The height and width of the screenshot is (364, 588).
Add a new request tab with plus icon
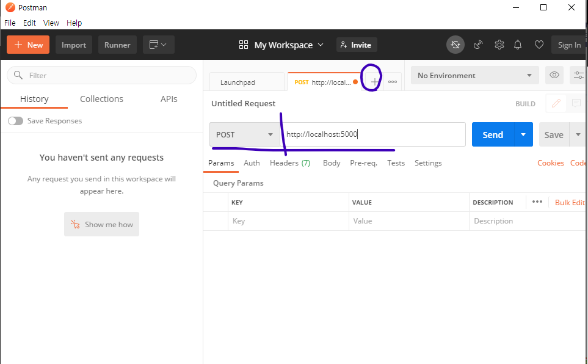374,82
